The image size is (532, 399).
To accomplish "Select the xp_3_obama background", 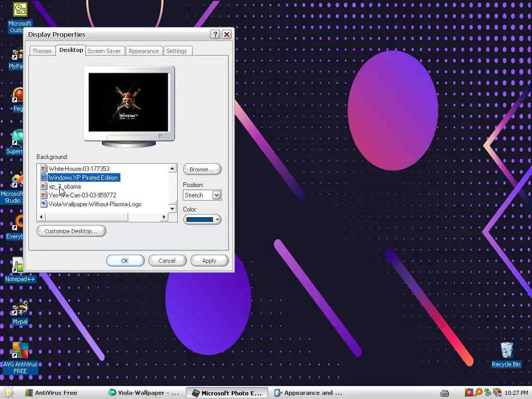I will (64, 187).
